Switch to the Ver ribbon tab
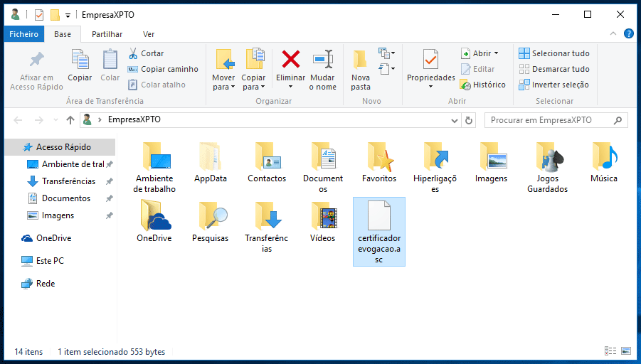 click(149, 34)
